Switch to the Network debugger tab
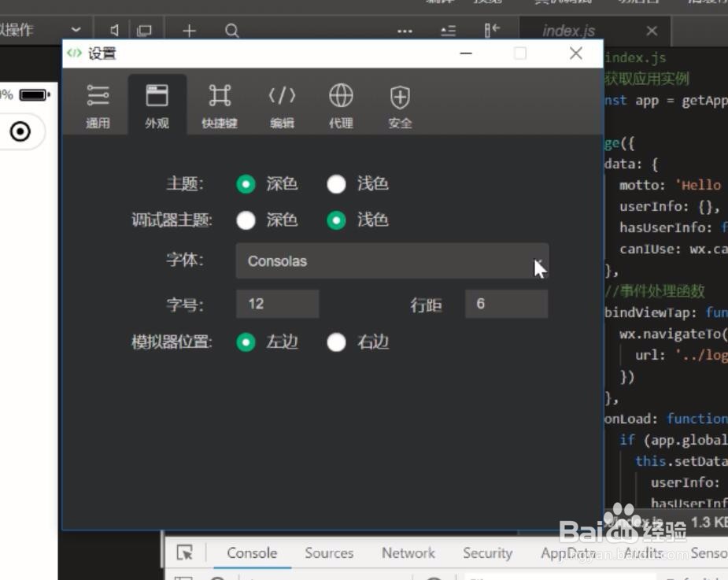The height and width of the screenshot is (580, 728). (x=408, y=552)
